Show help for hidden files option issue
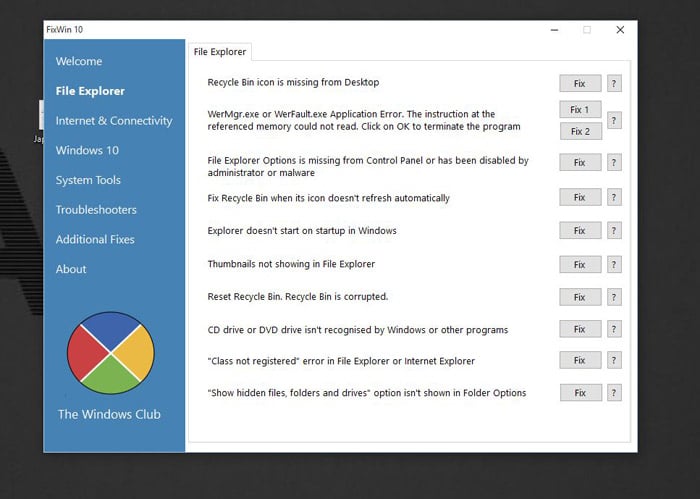The width and height of the screenshot is (700, 499). (614, 393)
